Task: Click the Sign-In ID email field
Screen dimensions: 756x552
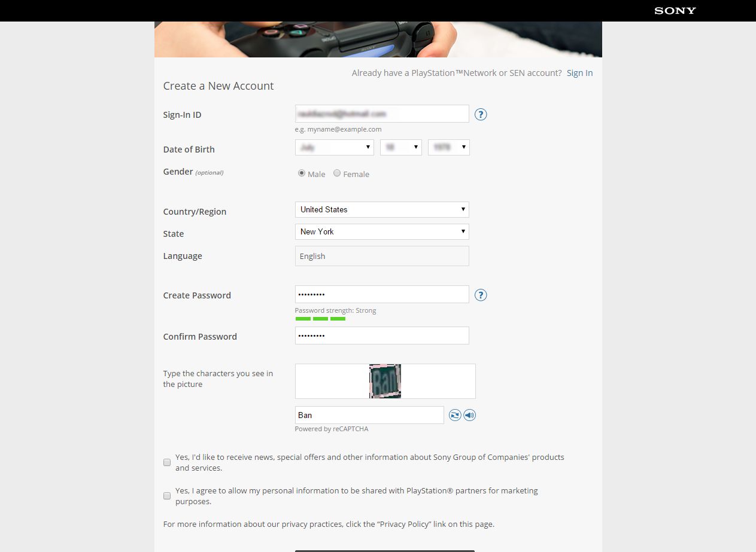Action: [381, 114]
